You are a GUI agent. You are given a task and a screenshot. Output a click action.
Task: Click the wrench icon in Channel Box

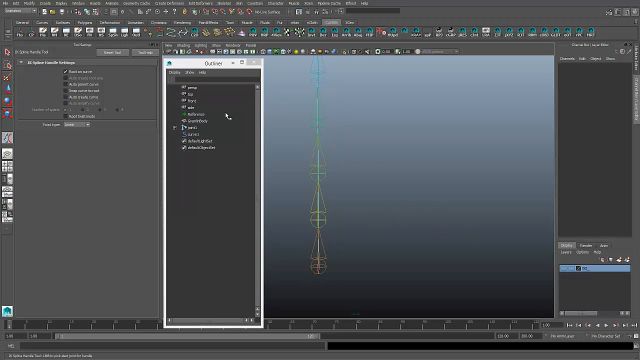click(x=629, y=51)
